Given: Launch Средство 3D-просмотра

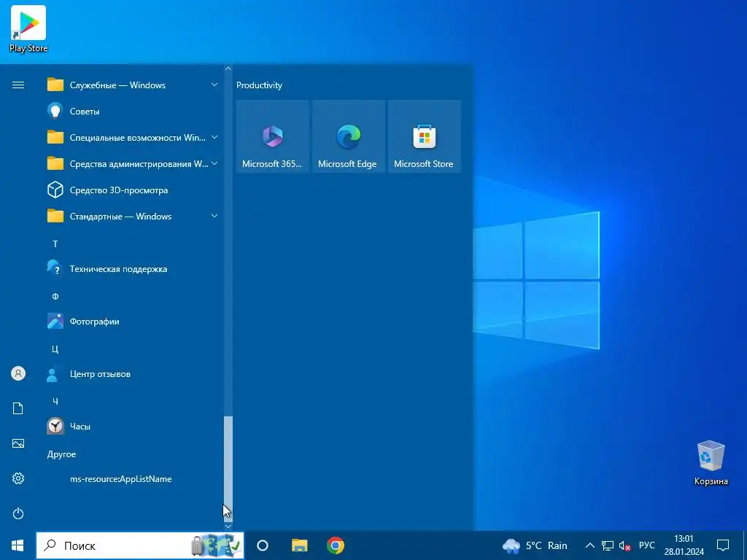Looking at the screenshot, I should coord(133,190).
